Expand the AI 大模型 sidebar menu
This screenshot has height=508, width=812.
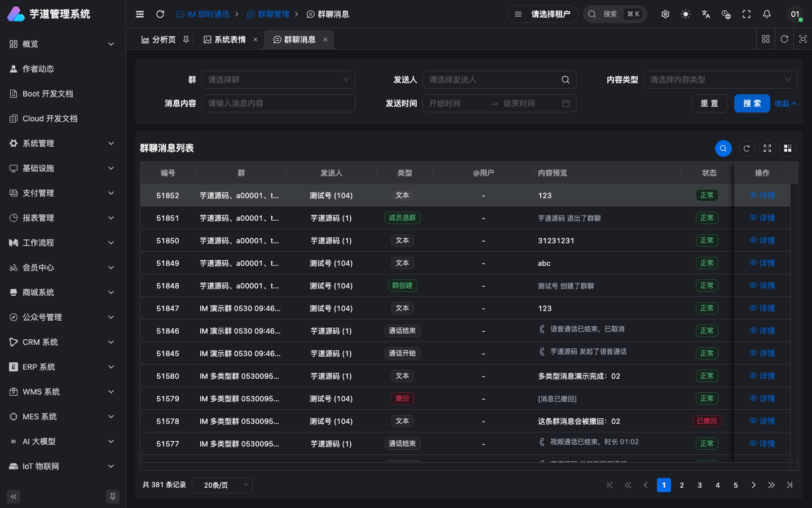point(63,441)
